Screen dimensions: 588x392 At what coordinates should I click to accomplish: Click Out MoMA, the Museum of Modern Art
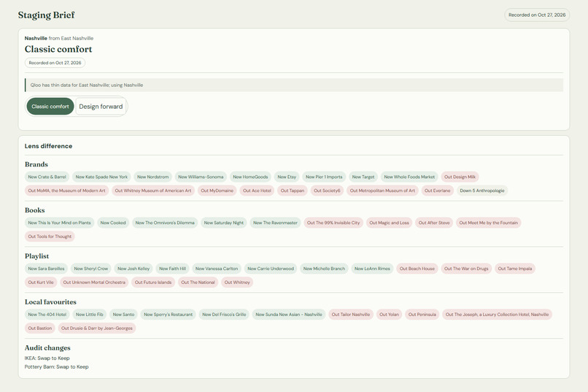(66, 191)
